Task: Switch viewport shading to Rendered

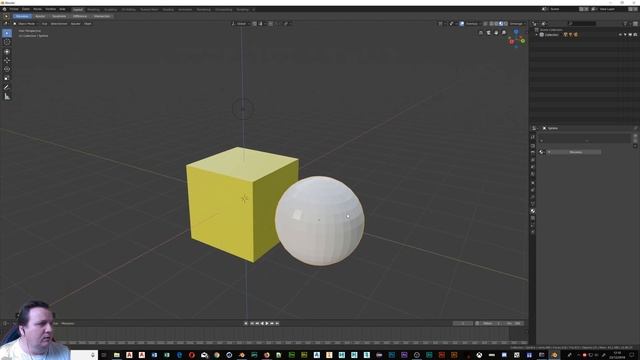Action: coord(506,24)
